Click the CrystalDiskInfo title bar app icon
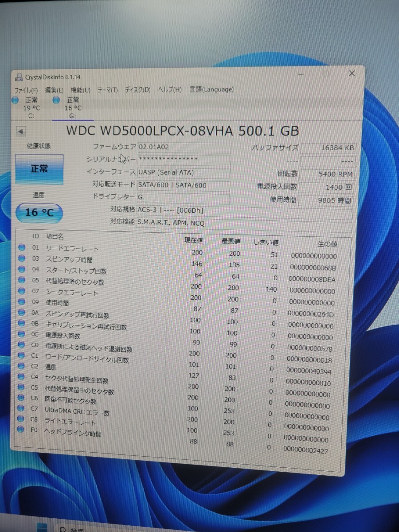The height and width of the screenshot is (532, 399). [x=19, y=78]
